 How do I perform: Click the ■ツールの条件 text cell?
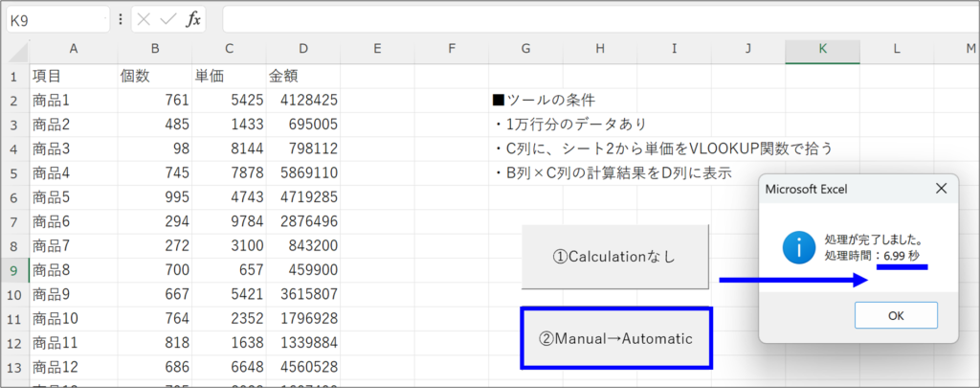point(544,101)
